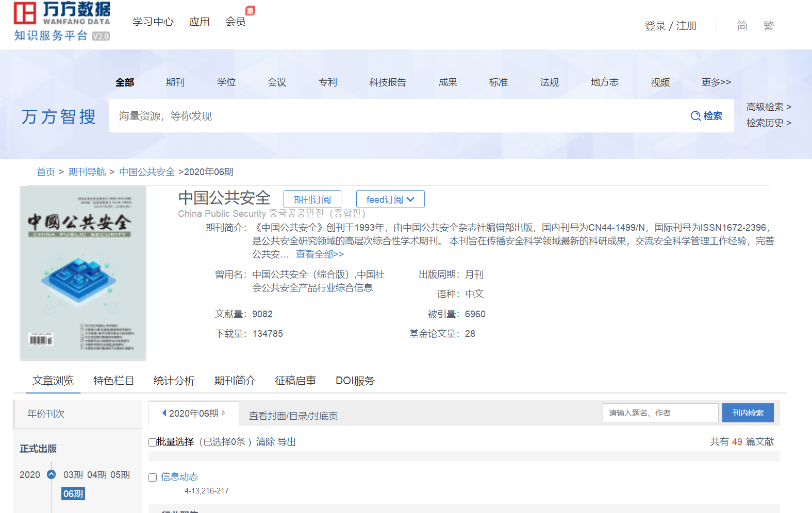
Task: Select the 地方志 search category
Action: pos(605,82)
